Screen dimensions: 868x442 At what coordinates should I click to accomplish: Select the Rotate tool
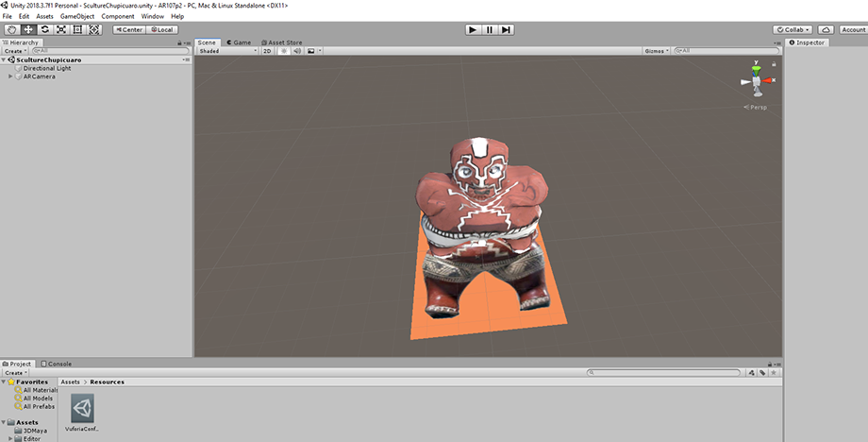[x=44, y=29]
